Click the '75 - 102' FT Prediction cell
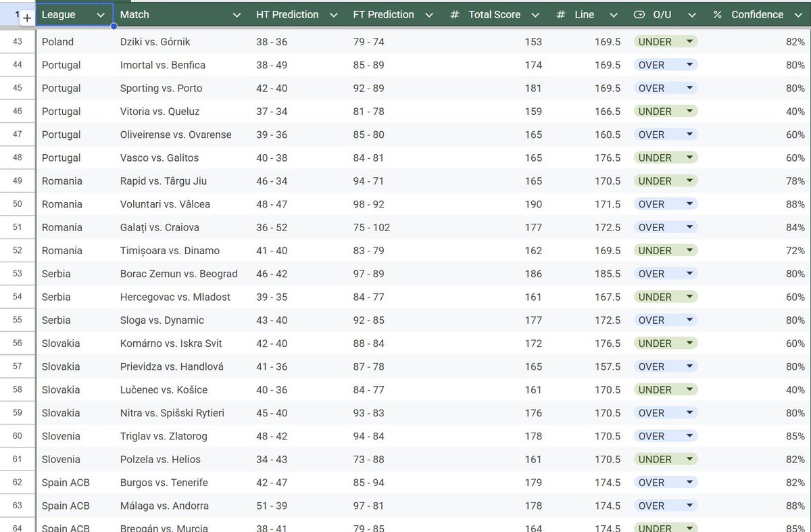811x532 pixels. point(395,227)
